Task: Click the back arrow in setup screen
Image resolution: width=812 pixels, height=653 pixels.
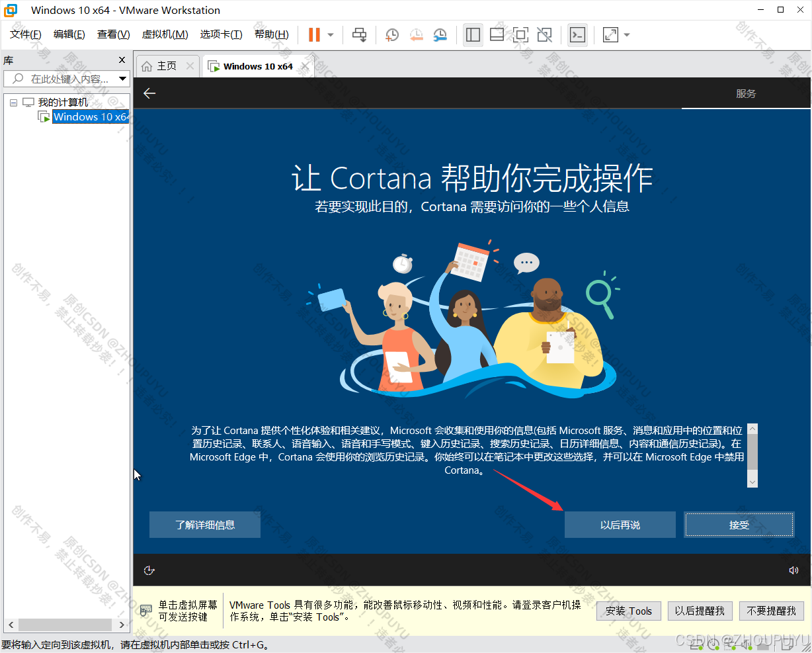Action: coord(149,93)
